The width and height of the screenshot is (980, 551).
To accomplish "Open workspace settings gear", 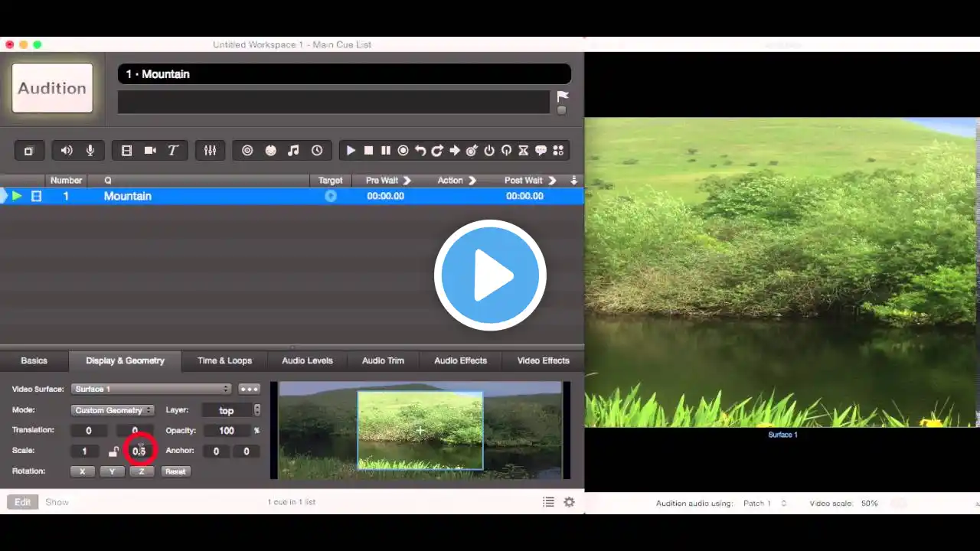I will coord(569,502).
